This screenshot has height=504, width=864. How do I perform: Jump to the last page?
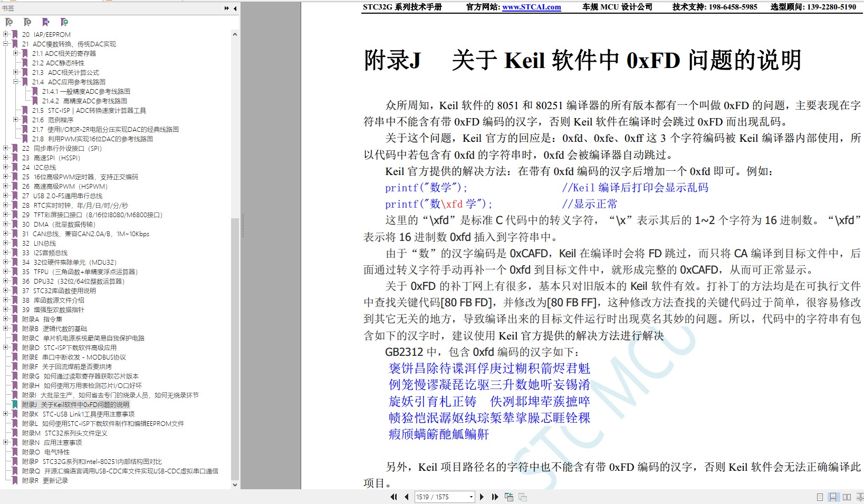coord(495,497)
